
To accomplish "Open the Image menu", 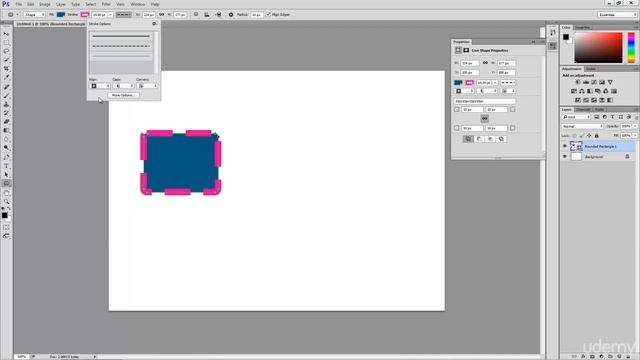I will click(44, 4).
